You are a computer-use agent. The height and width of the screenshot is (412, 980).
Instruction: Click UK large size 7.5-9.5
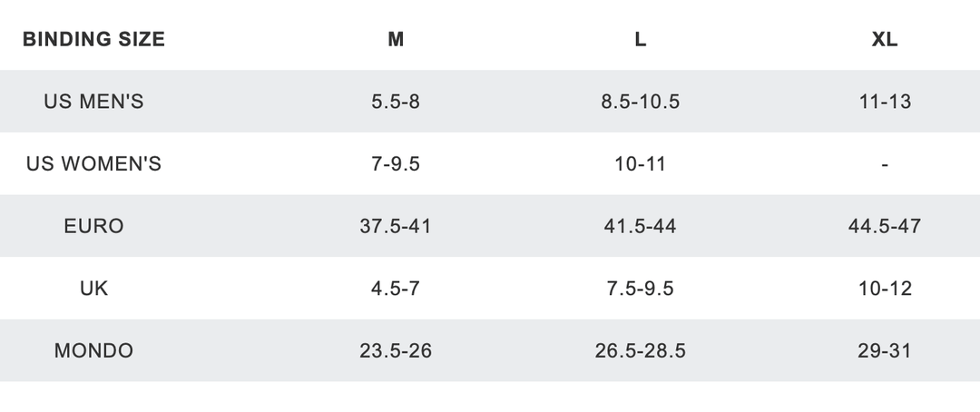(640, 289)
